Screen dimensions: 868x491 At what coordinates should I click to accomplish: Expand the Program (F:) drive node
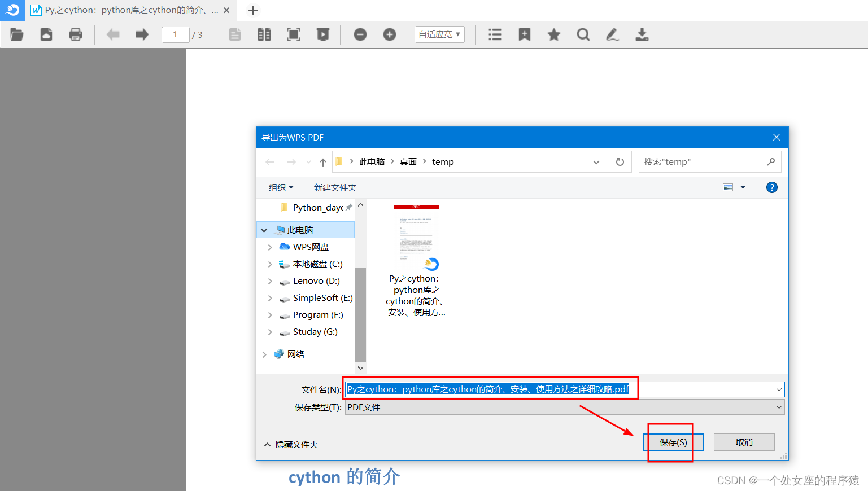[x=270, y=315]
